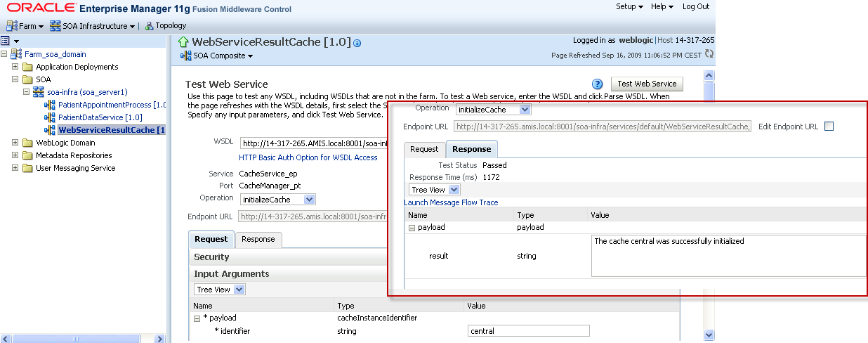This screenshot has height=343, width=868.
Task: Click the Log Out link
Action: (695, 6)
